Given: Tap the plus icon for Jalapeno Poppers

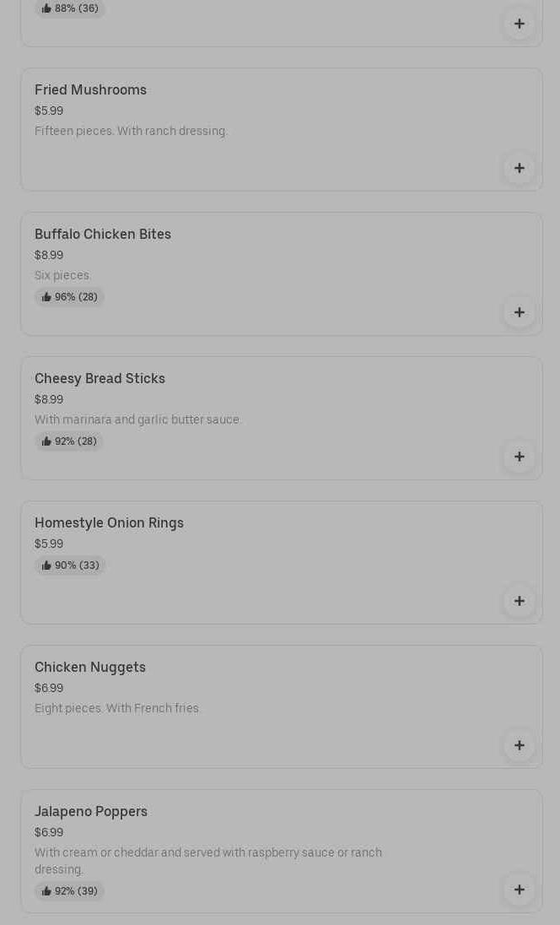Looking at the screenshot, I should 519,890.
